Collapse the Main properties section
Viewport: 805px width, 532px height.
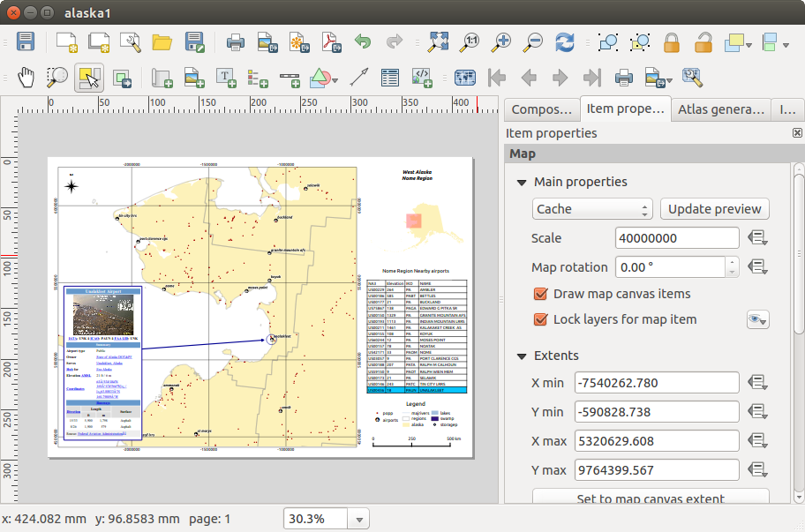[521, 182]
